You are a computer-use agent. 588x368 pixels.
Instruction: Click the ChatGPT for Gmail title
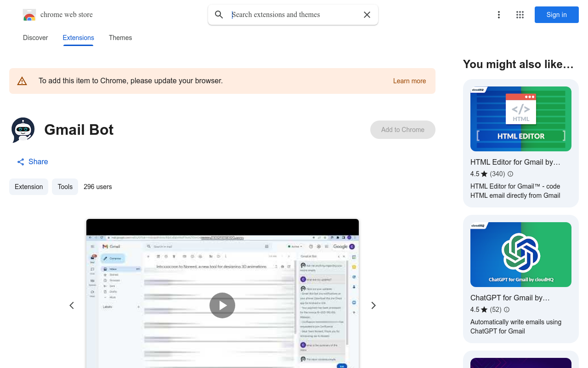(x=510, y=298)
